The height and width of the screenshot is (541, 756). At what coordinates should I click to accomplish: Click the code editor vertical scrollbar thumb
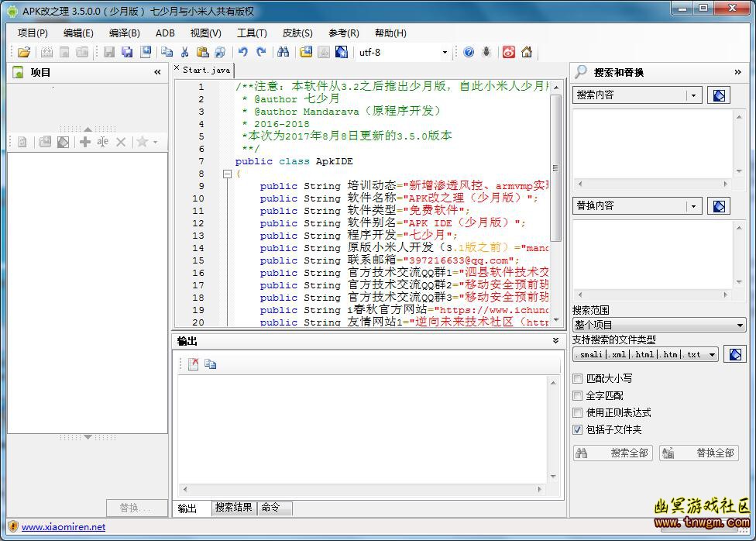click(x=555, y=168)
